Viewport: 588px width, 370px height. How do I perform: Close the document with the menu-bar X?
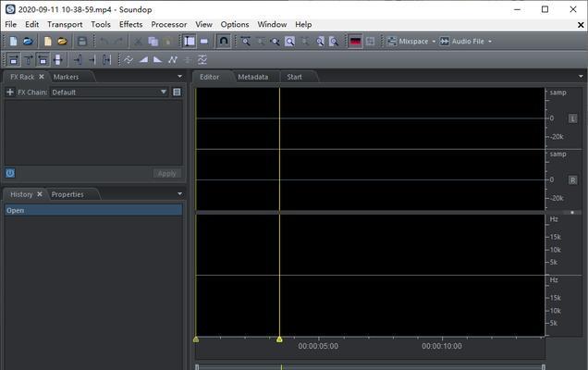coord(581,25)
